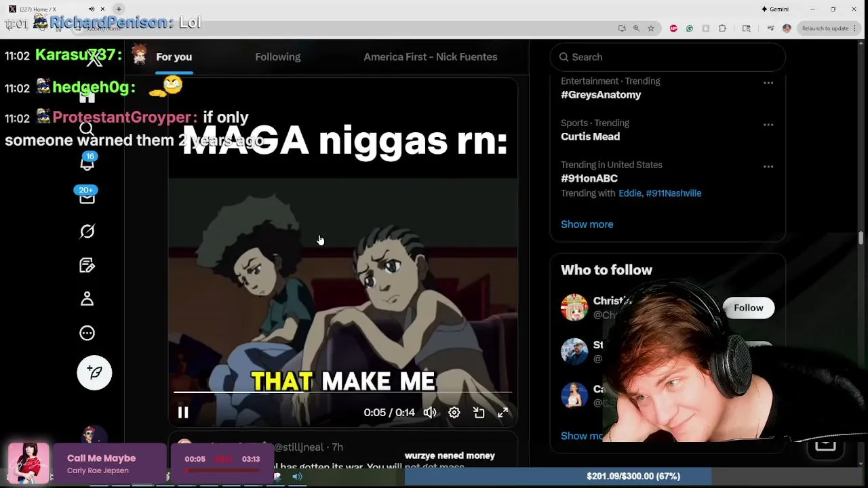
Task: Open the #911Nashville trending link
Action: coord(673,193)
